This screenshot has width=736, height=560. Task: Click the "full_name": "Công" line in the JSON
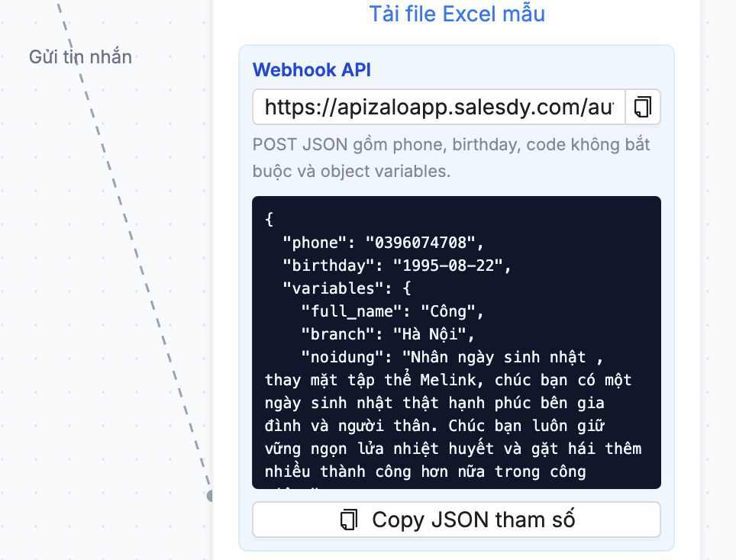[392, 311]
